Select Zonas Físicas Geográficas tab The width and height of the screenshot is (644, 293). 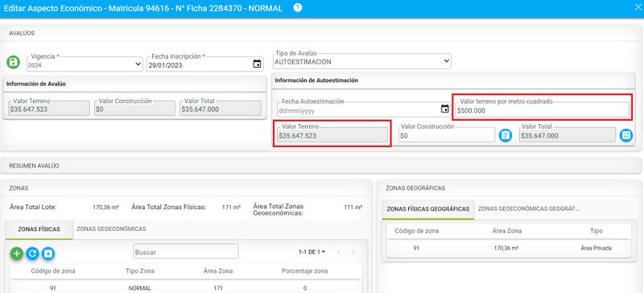tap(428, 209)
